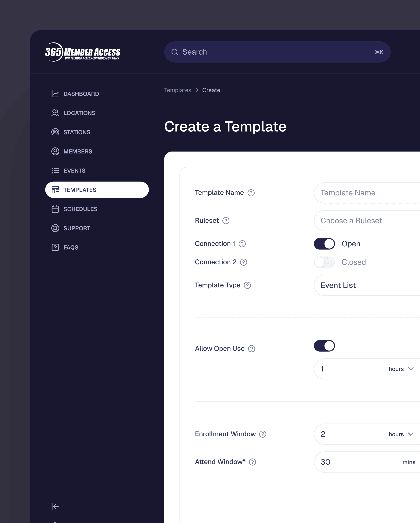Disable the Allow Open Use switch

[x=324, y=346]
